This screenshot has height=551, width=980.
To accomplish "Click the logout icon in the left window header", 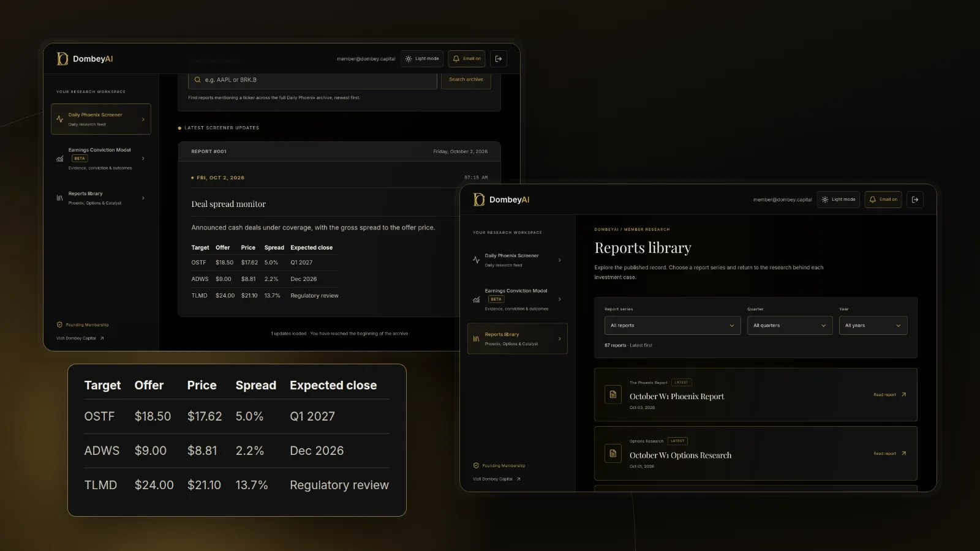I will [499, 59].
